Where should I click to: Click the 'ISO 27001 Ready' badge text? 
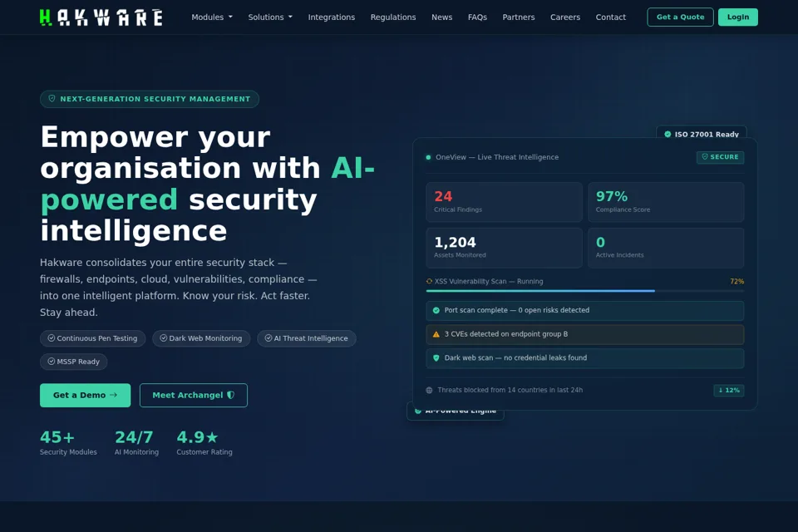[707, 135]
